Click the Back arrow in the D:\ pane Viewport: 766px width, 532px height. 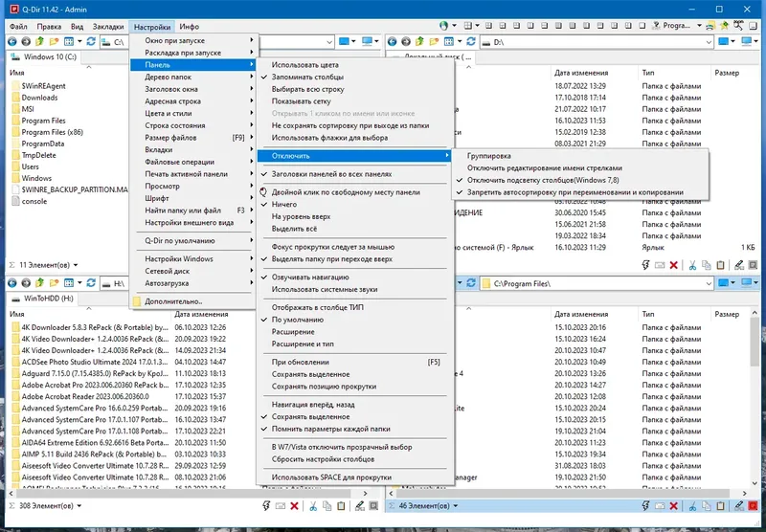(x=393, y=42)
